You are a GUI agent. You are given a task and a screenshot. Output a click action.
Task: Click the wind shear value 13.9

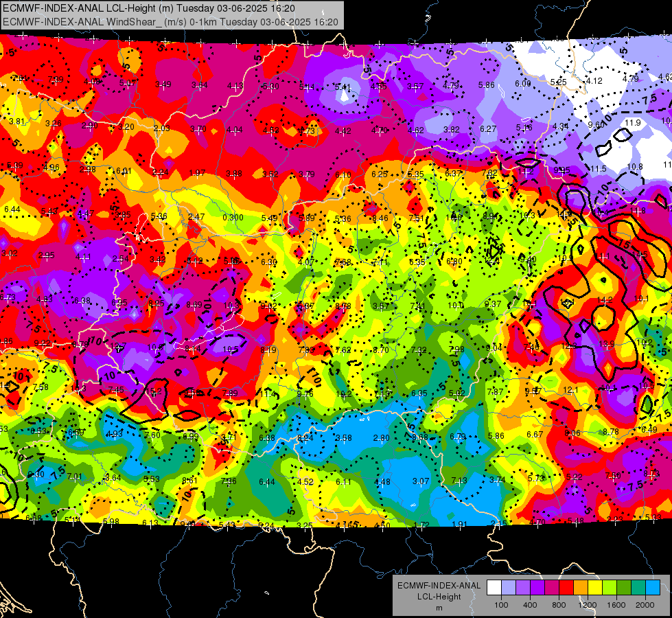[606, 344]
